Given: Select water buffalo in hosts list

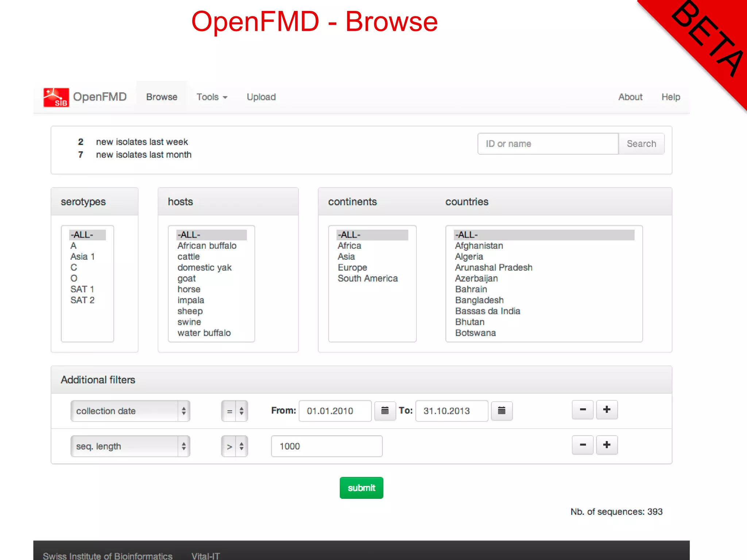Looking at the screenshot, I should 204,333.
